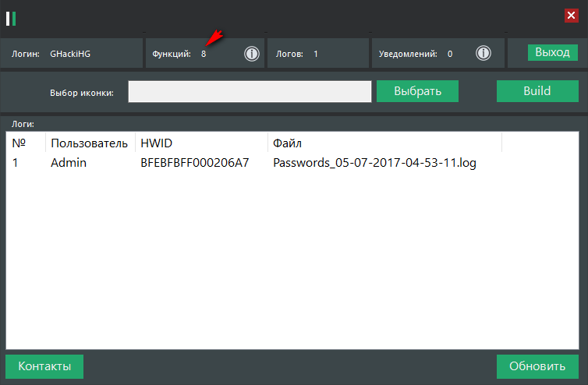Image resolution: width=588 pixels, height=385 pixels.
Task: Click the info icon beside Функций count
Action: click(251, 54)
